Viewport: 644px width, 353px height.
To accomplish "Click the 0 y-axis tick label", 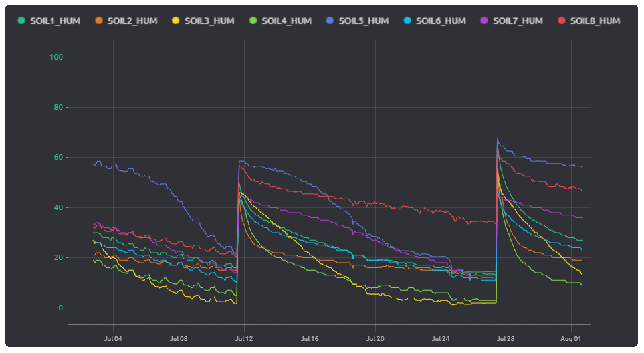I will click(60, 308).
